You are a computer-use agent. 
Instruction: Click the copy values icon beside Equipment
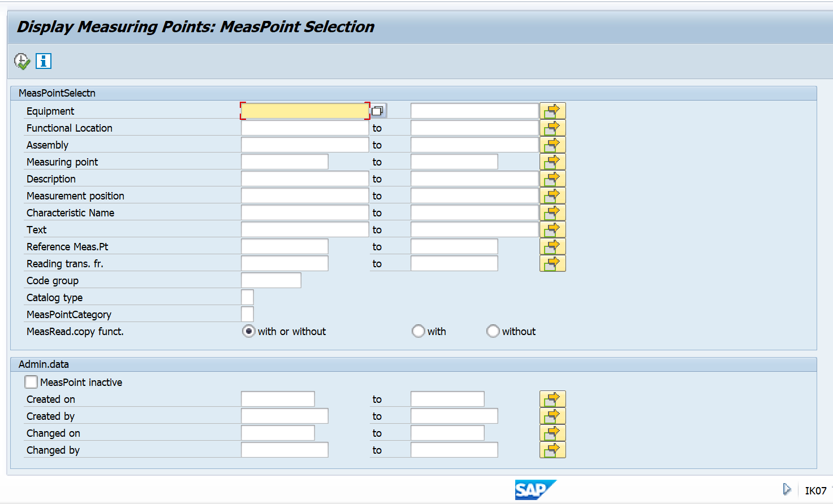click(x=379, y=110)
